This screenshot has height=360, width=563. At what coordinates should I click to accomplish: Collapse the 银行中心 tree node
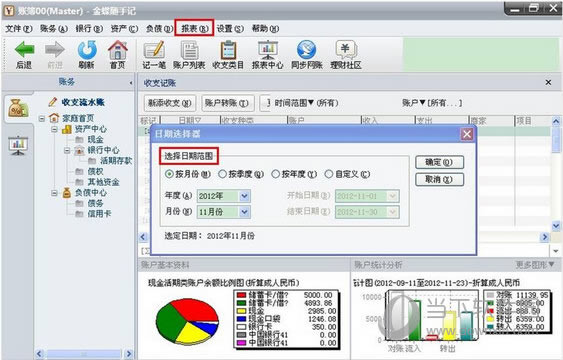[67, 150]
